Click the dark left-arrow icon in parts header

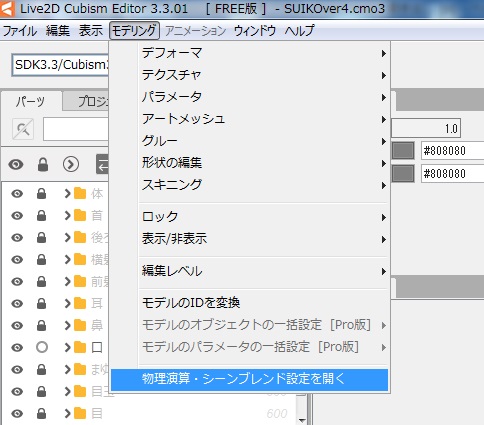point(102,164)
